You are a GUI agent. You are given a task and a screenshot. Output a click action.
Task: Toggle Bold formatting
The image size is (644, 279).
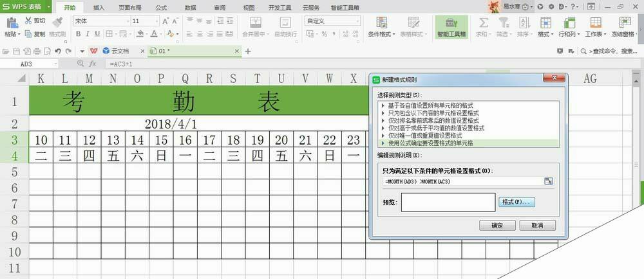click(78, 33)
